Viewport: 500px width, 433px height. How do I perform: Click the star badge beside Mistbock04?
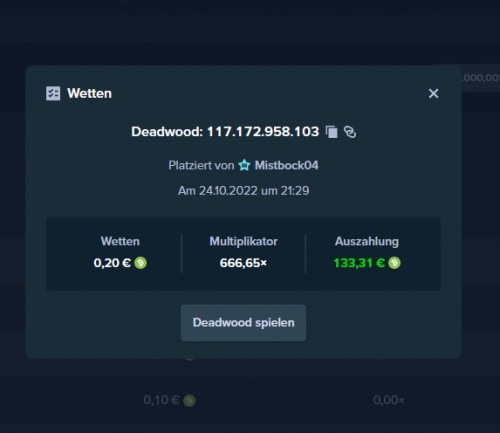point(244,165)
